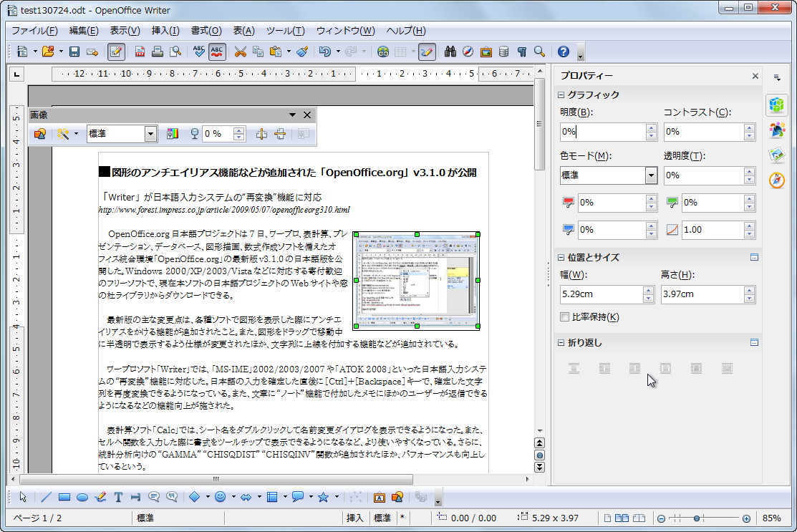Select the Ellipse drawing tool
Viewport: 797px width, 532px height.
(x=82, y=497)
